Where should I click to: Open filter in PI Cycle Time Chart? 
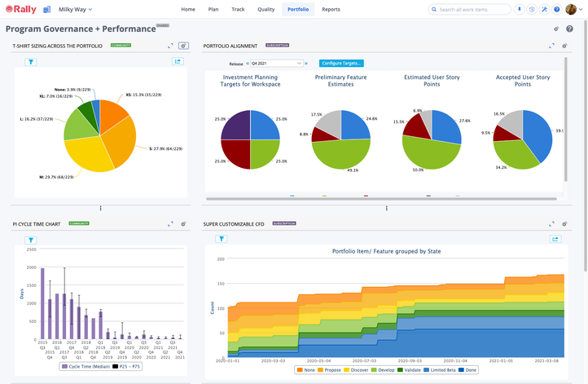click(x=31, y=240)
